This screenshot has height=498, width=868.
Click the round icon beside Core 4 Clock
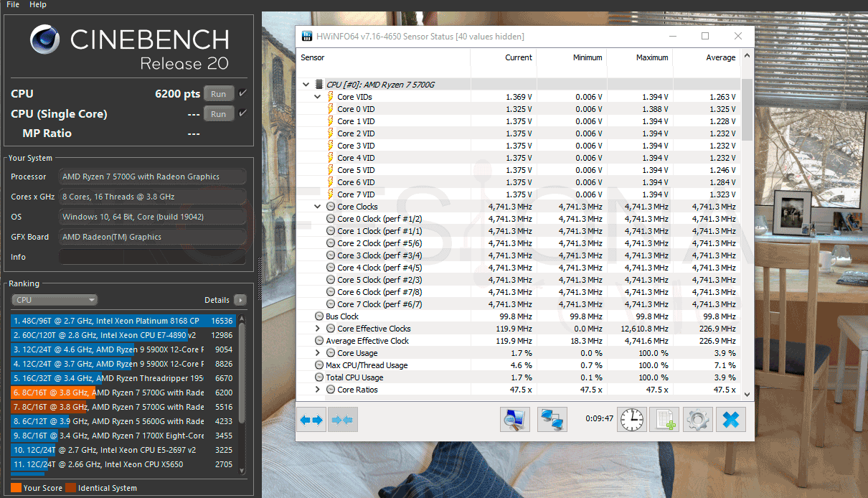[x=331, y=268]
